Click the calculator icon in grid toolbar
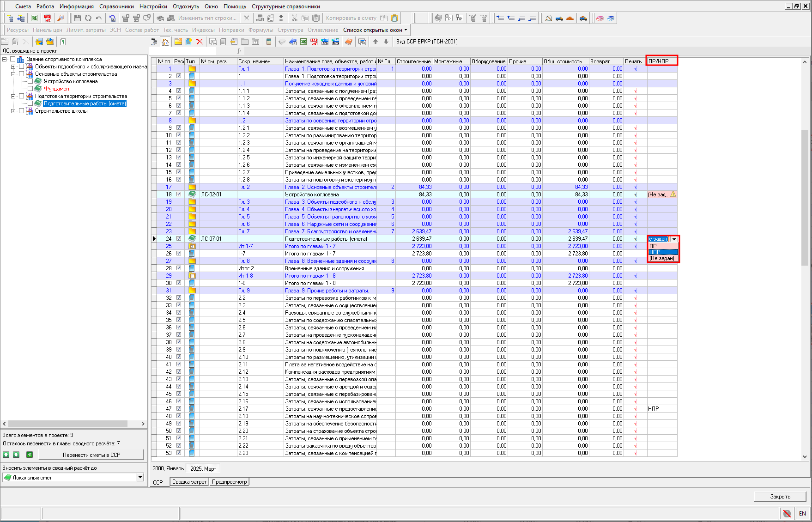The width and height of the screenshot is (812, 522). click(269, 42)
